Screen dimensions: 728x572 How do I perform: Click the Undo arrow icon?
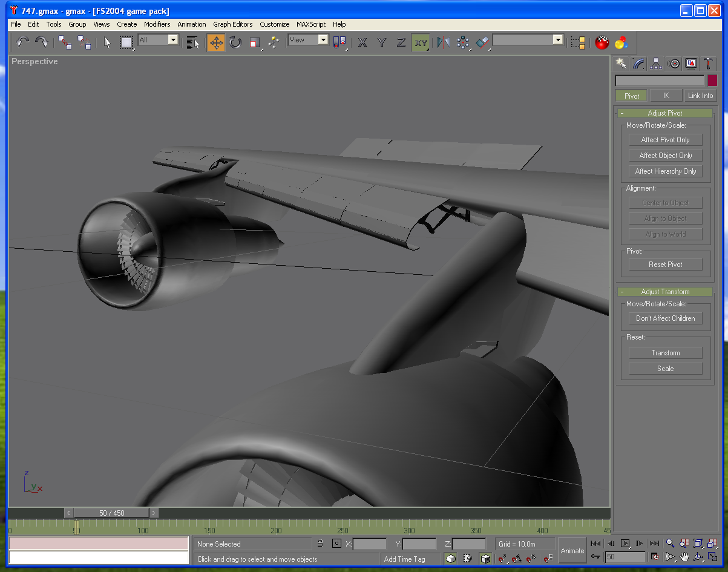coord(23,42)
